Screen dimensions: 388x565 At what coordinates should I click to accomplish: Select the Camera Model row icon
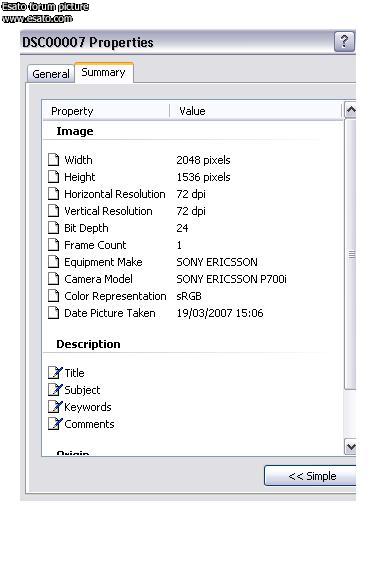click(x=54, y=279)
